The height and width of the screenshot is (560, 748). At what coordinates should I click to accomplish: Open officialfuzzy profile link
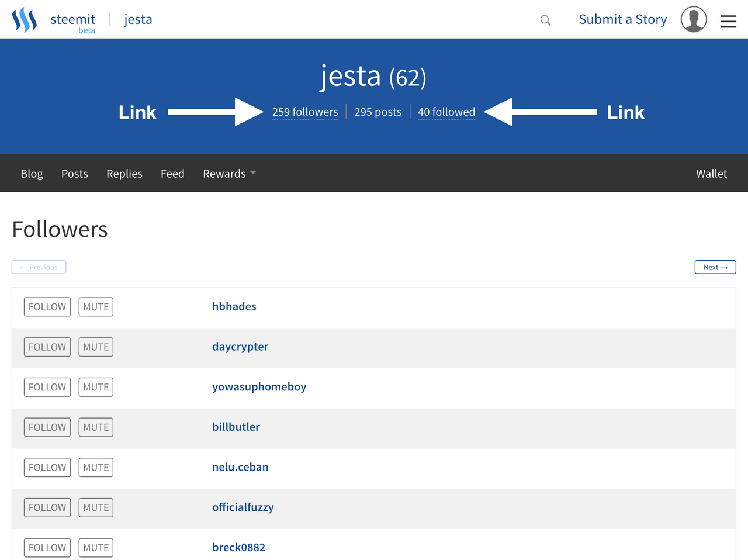point(243,507)
